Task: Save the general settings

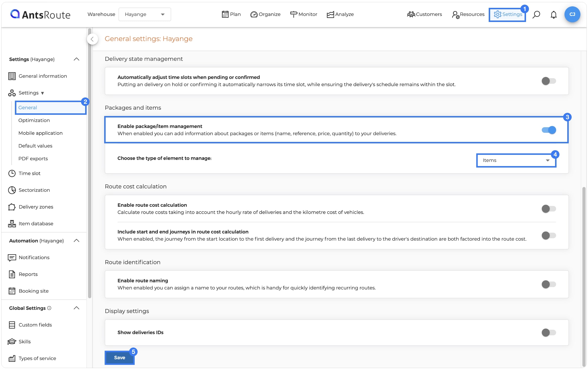Action: 119,358
